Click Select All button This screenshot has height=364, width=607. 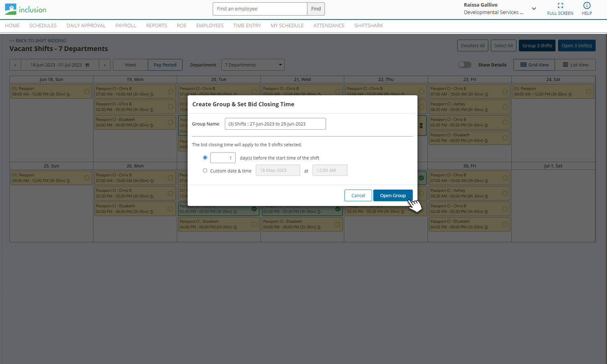pos(503,46)
